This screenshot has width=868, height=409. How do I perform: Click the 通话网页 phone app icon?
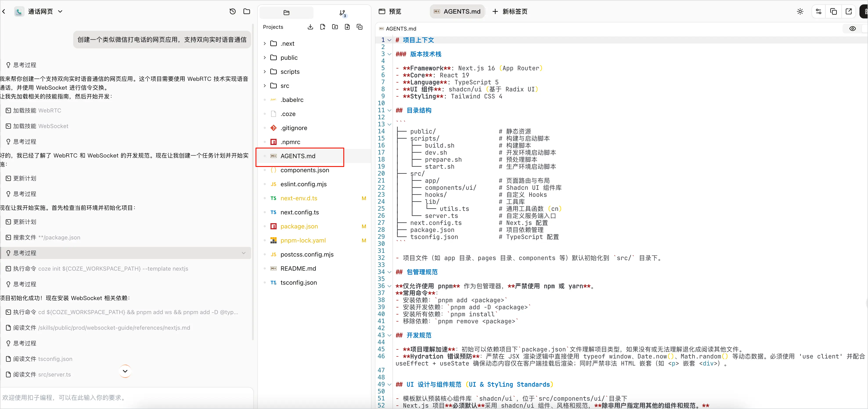pyautogui.click(x=19, y=11)
